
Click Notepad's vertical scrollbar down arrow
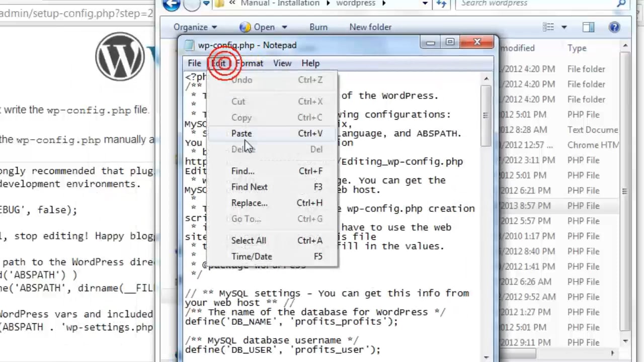(x=487, y=357)
